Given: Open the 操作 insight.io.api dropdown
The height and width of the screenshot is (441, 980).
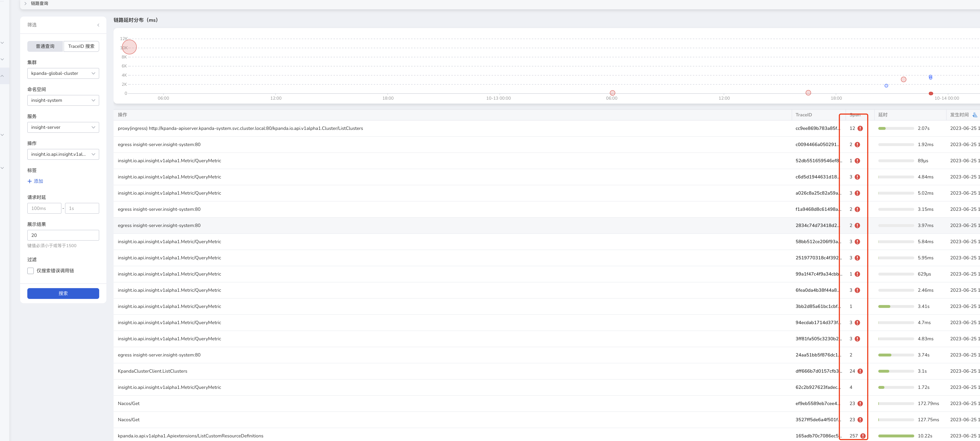Looking at the screenshot, I should (63, 154).
